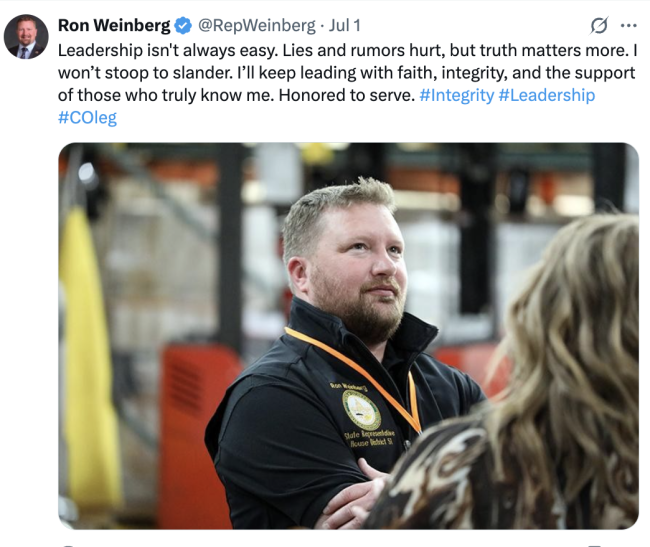The height and width of the screenshot is (547, 650).
Task: Click the yellow flag in the photo background
Action: [x=89, y=356]
